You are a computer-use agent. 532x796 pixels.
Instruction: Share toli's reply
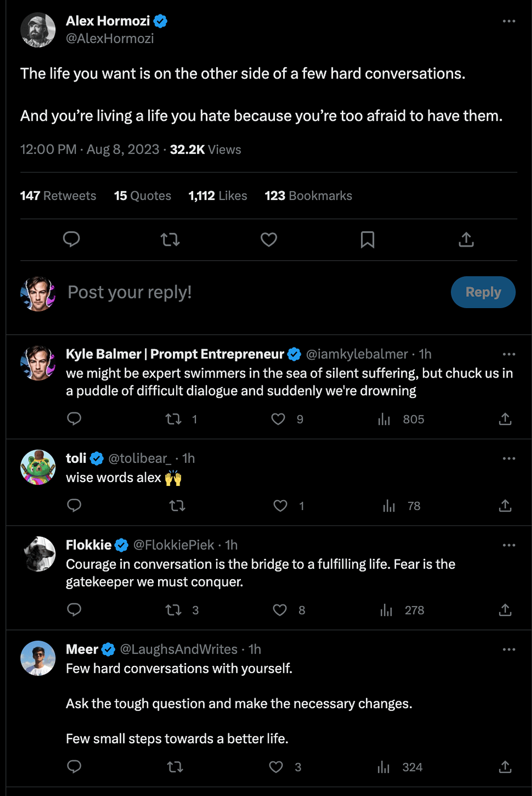[505, 506]
